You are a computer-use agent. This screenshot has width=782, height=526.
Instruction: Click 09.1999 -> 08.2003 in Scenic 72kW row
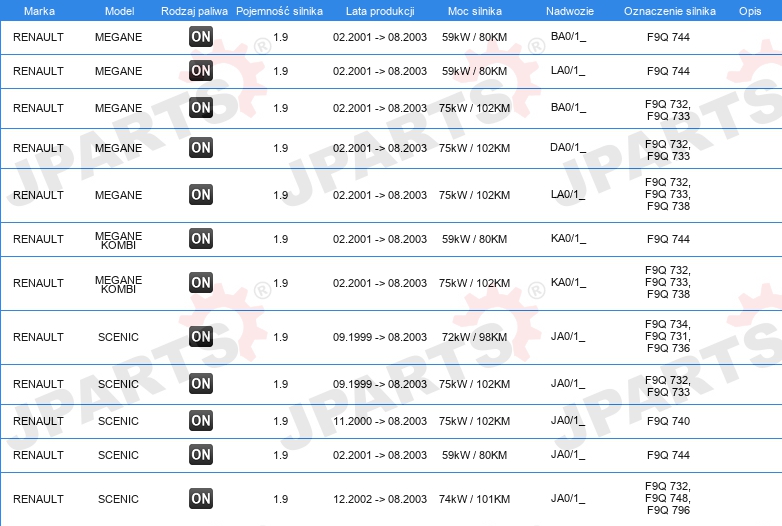click(x=380, y=337)
